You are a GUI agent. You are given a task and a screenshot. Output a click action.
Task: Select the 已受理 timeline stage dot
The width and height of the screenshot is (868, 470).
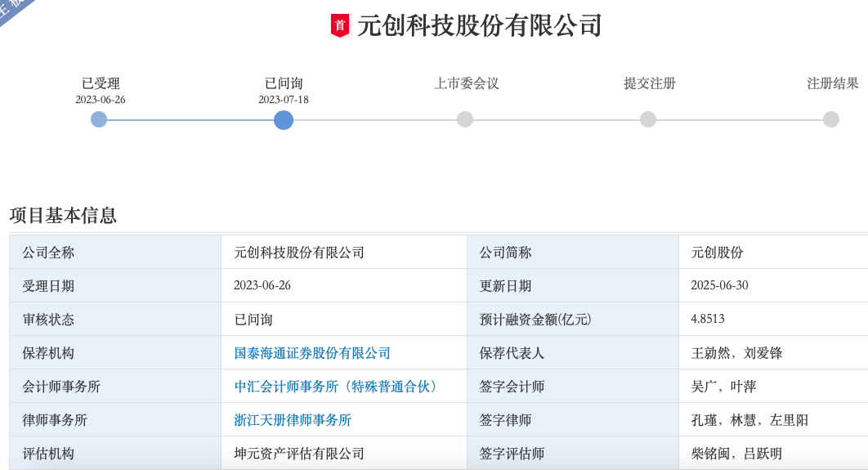pos(99,119)
